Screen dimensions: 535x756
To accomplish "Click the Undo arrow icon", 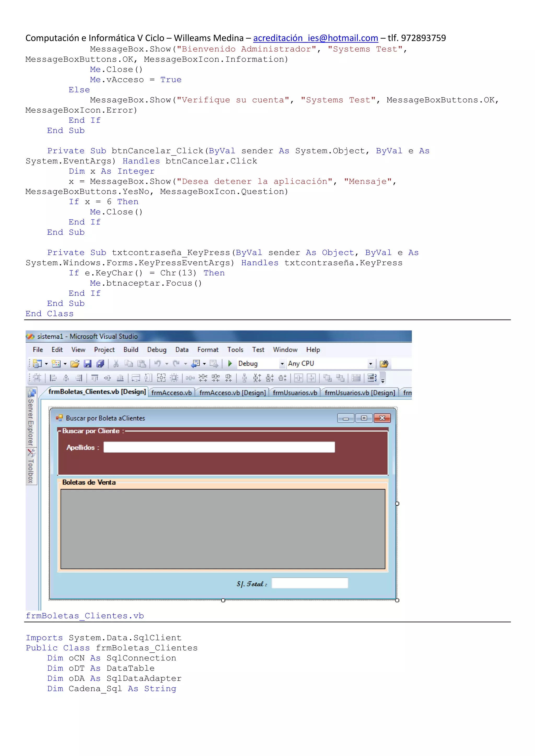I will [158, 364].
